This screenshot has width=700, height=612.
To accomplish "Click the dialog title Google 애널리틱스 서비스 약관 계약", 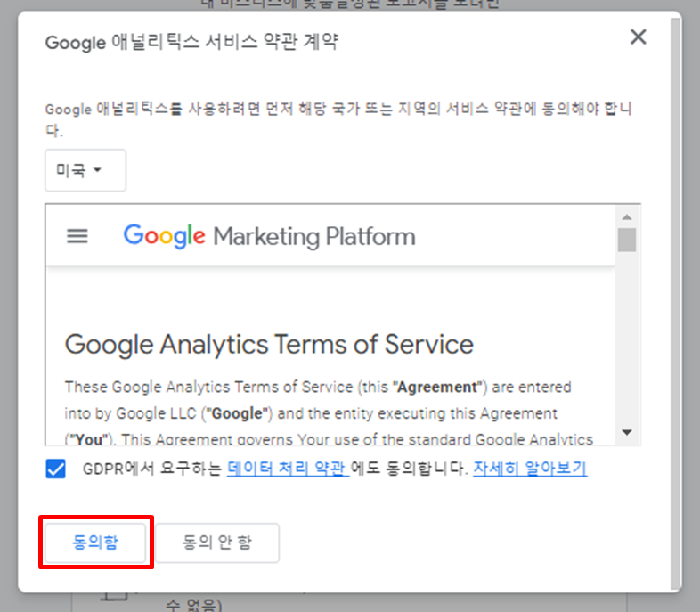I will [x=191, y=43].
